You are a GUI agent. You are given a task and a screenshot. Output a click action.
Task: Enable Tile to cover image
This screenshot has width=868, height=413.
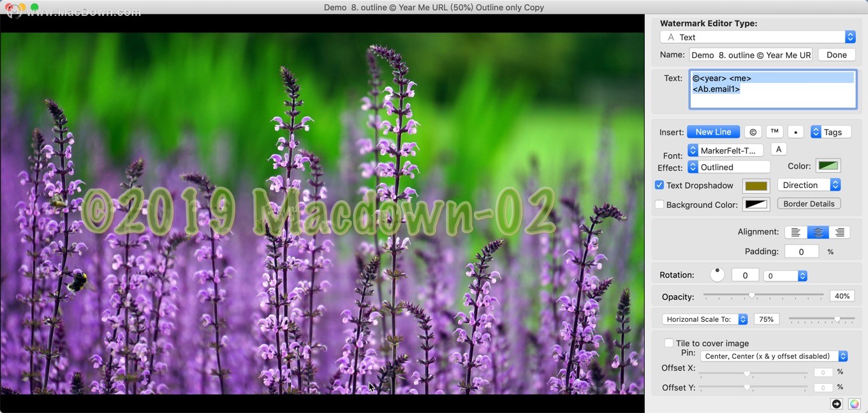[x=668, y=343]
